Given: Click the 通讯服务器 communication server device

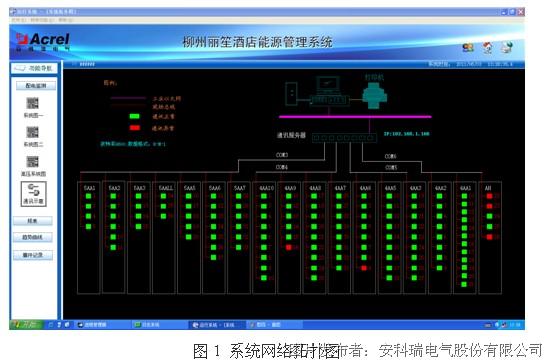Looking at the screenshot, I should [x=344, y=138].
